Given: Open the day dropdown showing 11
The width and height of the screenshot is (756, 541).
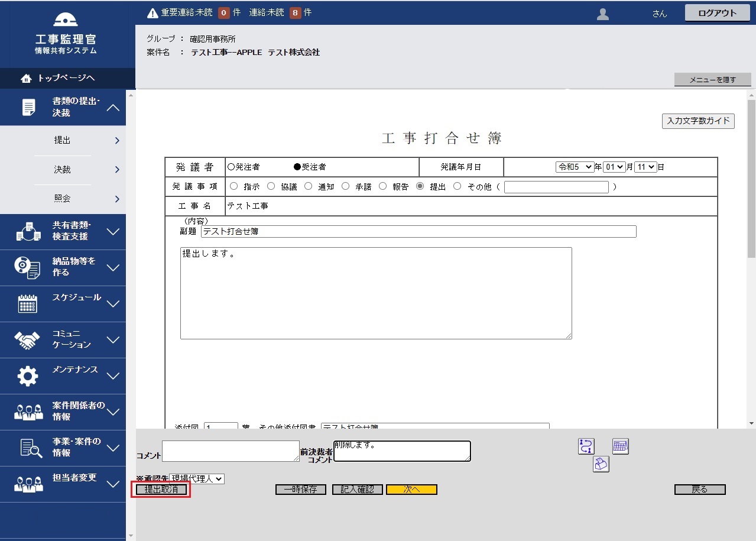Looking at the screenshot, I should [x=645, y=167].
